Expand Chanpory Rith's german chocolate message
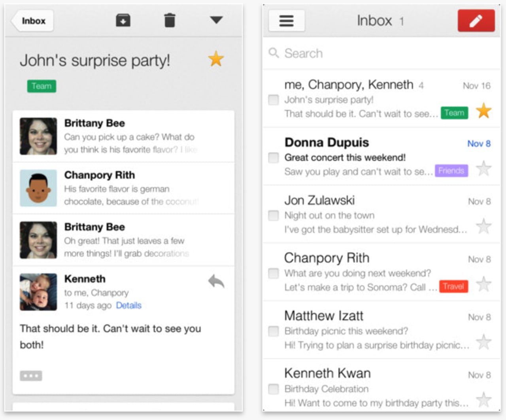Viewport: 506px width, 420px height. [x=123, y=188]
